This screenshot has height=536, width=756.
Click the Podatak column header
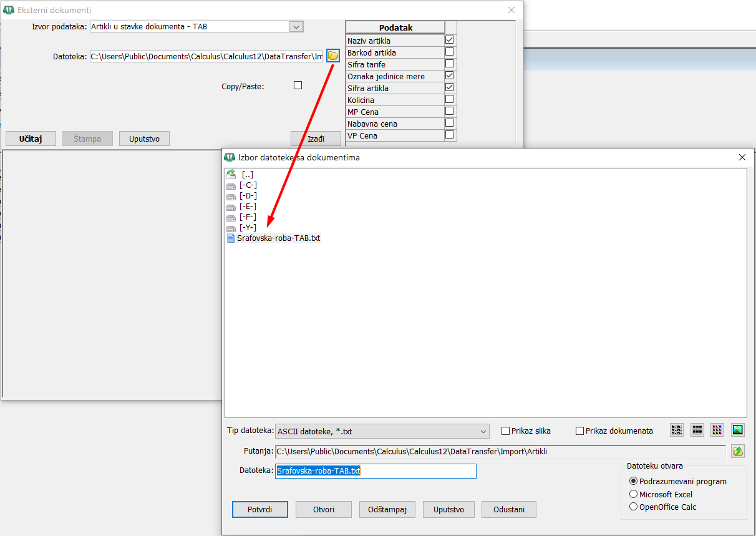395,27
